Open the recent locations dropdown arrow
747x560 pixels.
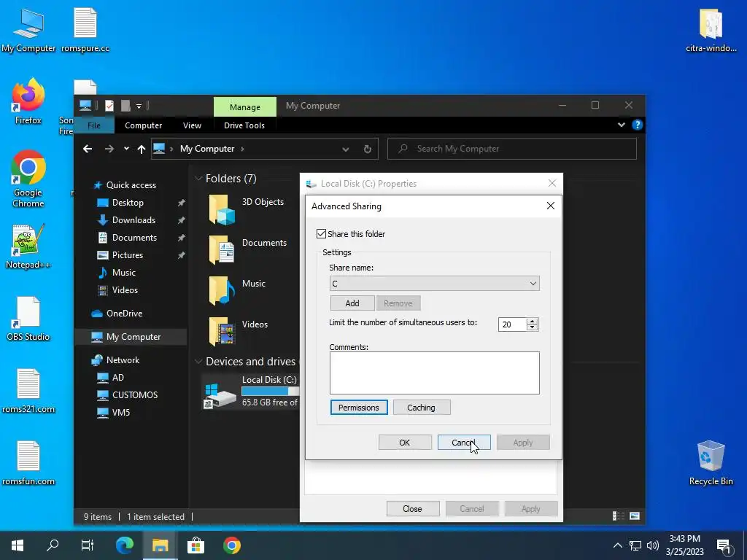[126, 149]
